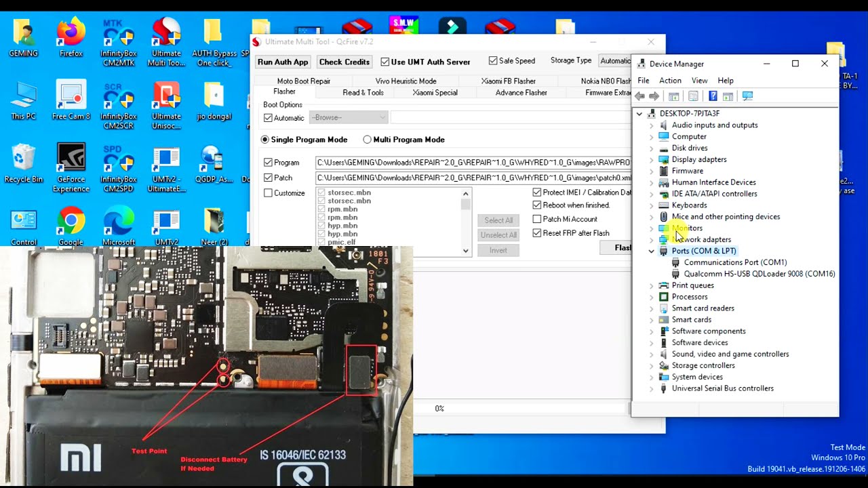The image size is (868, 488).
Task: Open the Ultimate Unisoc tool shortcut
Action: click(x=166, y=106)
